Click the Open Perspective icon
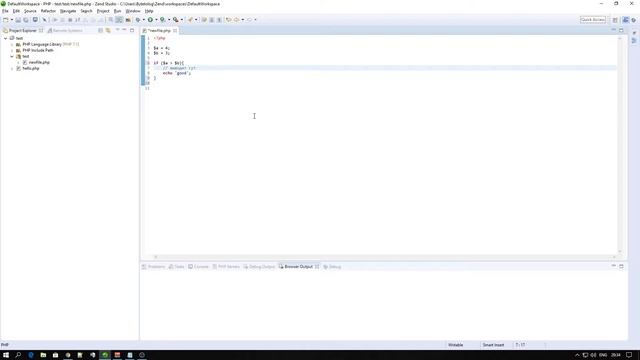The height and width of the screenshot is (360, 640). tap(615, 20)
